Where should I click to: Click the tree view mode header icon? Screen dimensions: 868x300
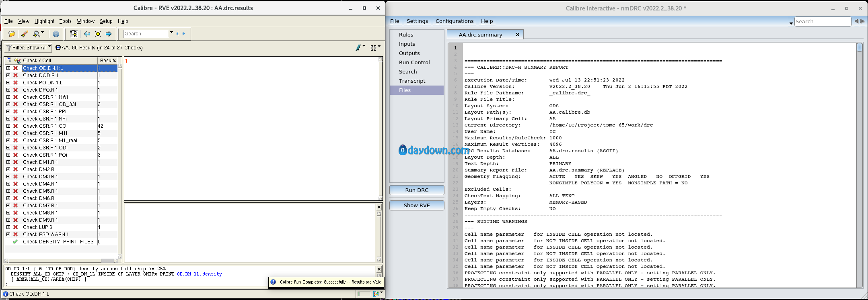9,60
